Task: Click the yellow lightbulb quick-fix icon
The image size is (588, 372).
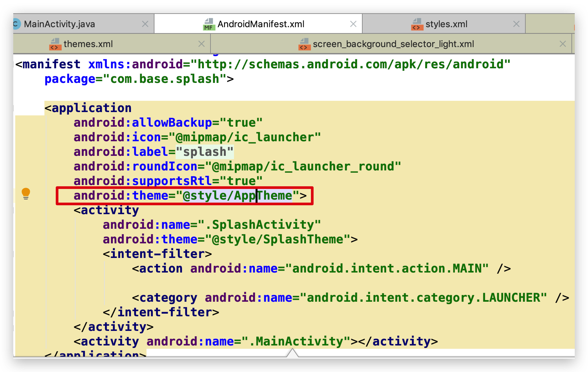Action: click(x=26, y=194)
